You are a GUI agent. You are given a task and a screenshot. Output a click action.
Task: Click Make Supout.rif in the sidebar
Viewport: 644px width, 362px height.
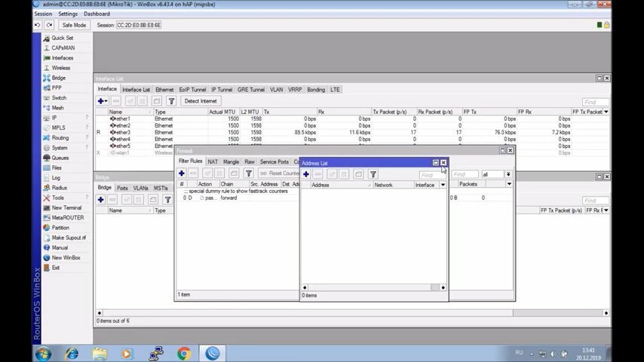(69, 238)
